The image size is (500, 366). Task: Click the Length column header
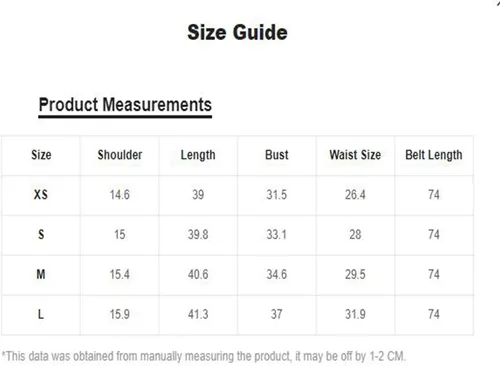point(198,155)
